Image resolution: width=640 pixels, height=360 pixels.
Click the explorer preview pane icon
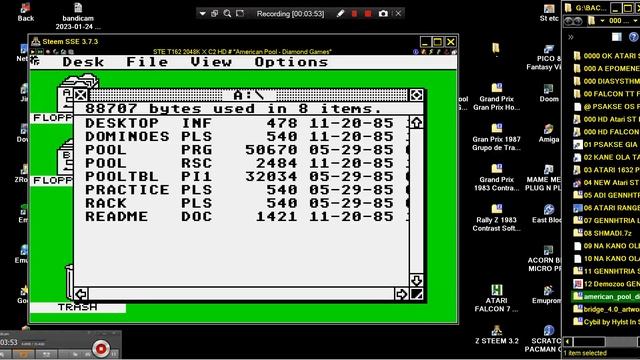click(x=616, y=37)
